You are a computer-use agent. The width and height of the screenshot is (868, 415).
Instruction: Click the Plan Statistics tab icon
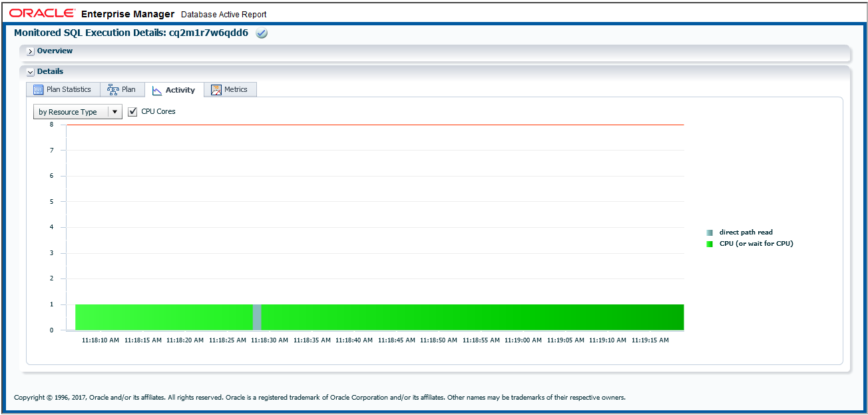click(x=39, y=90)
